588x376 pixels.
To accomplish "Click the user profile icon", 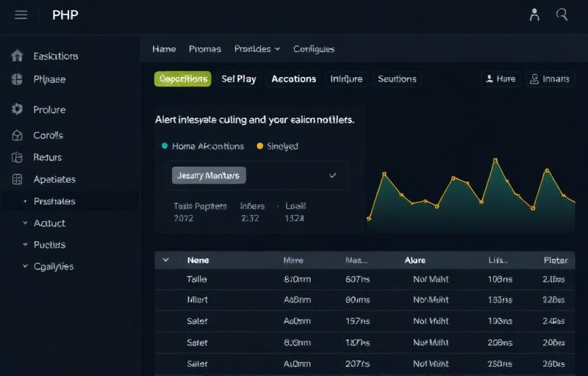I will click(x=534, y=15).
